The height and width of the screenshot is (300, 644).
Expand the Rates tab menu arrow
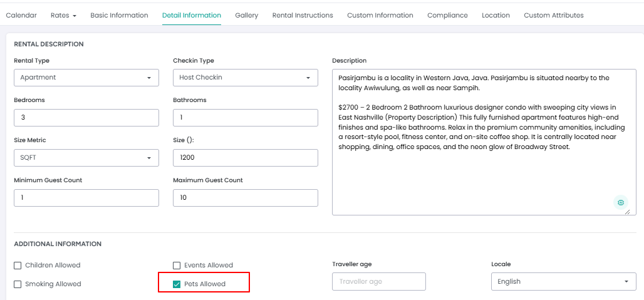75,16
